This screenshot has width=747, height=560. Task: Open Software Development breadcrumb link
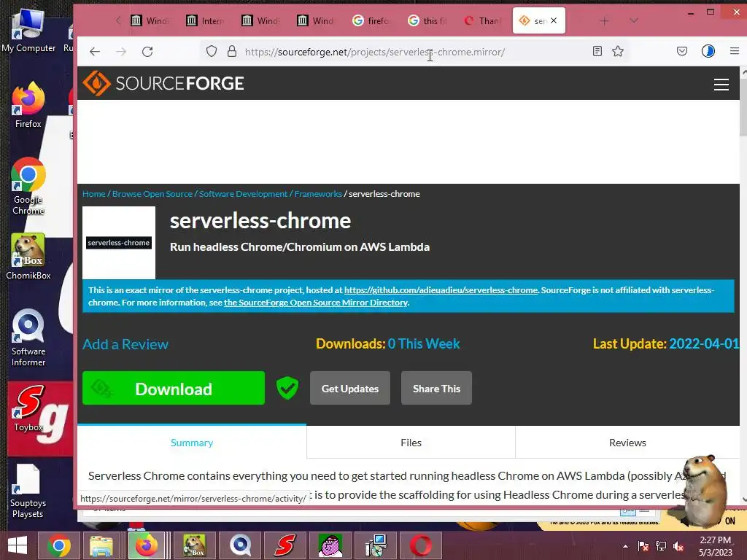click(x=243, y=194)
